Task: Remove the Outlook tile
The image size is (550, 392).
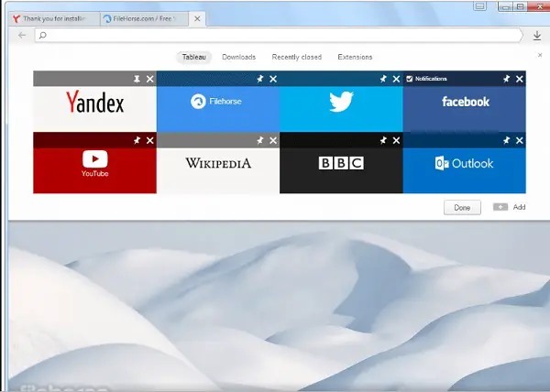Action: click(520, 140)
